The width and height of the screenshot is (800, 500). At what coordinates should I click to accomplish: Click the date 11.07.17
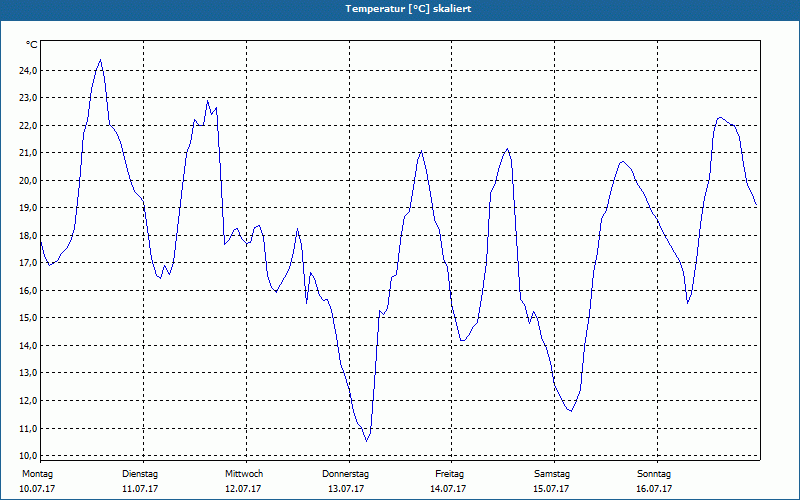pyautogui.click(x=140, y=489)
